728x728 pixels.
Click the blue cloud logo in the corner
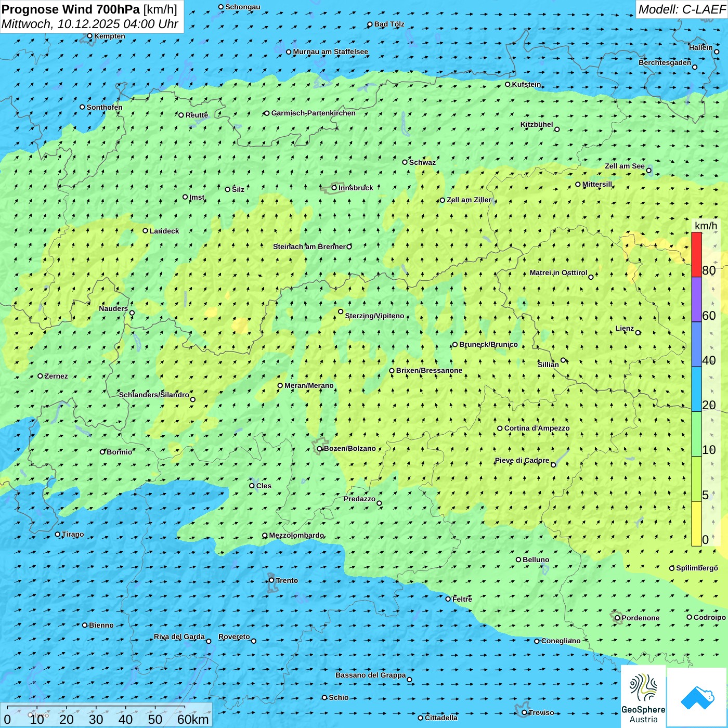pyautogui.click(x=697, y=697)
